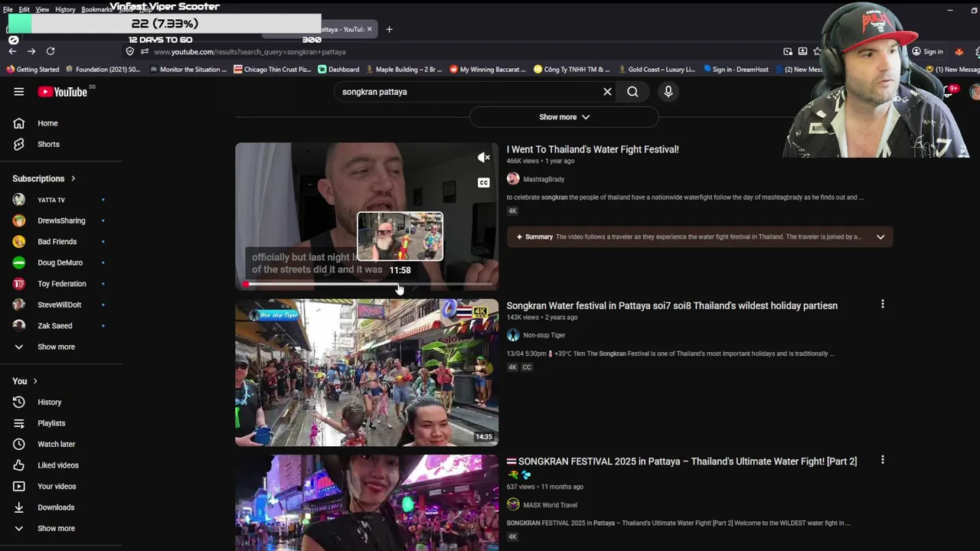Open Non-stop Tiger channel name link
Image resolution: width=980 pixels, height=551 pixels.
(x=544, y=335)
